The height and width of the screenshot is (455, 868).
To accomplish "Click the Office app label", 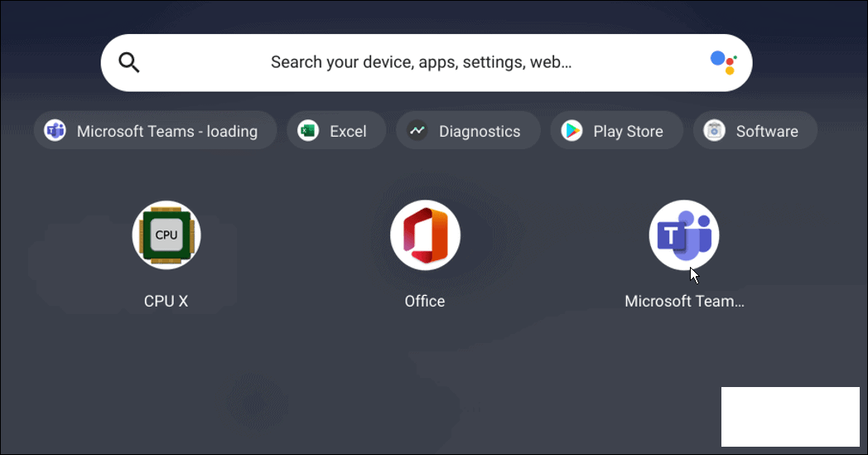I will (x=425, y=301).
